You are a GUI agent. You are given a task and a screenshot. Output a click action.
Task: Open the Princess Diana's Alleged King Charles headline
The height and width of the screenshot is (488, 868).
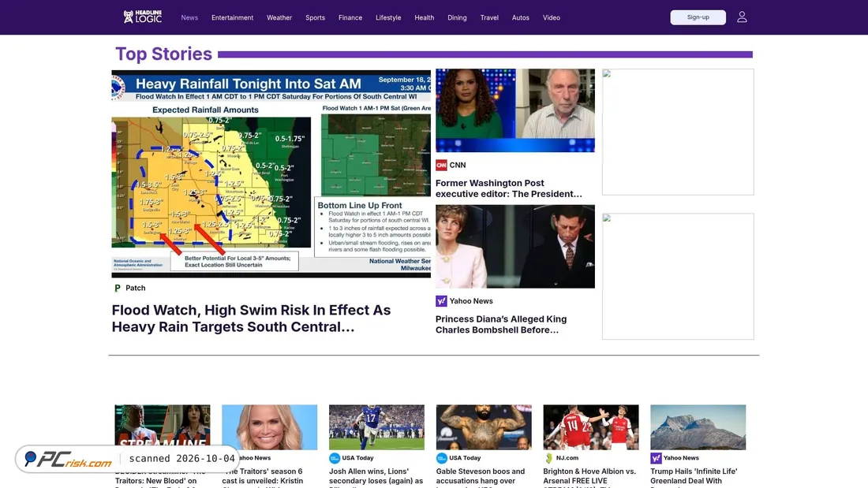[501, 324]
